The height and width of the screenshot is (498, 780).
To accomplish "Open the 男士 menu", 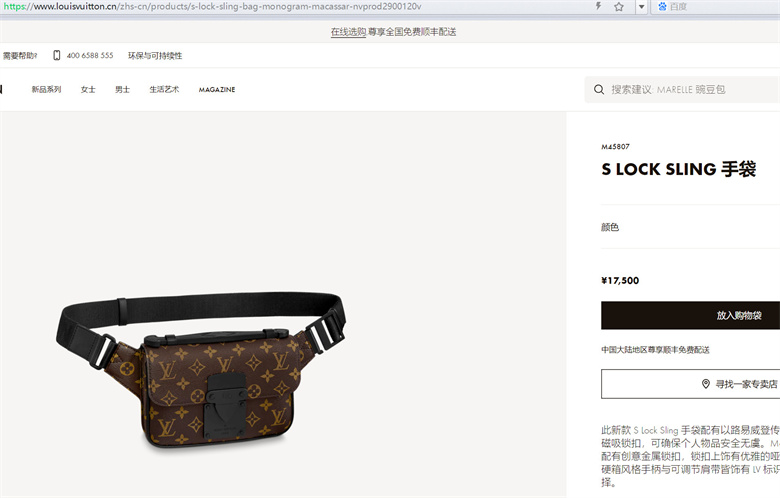I will (x=122, y=90).
